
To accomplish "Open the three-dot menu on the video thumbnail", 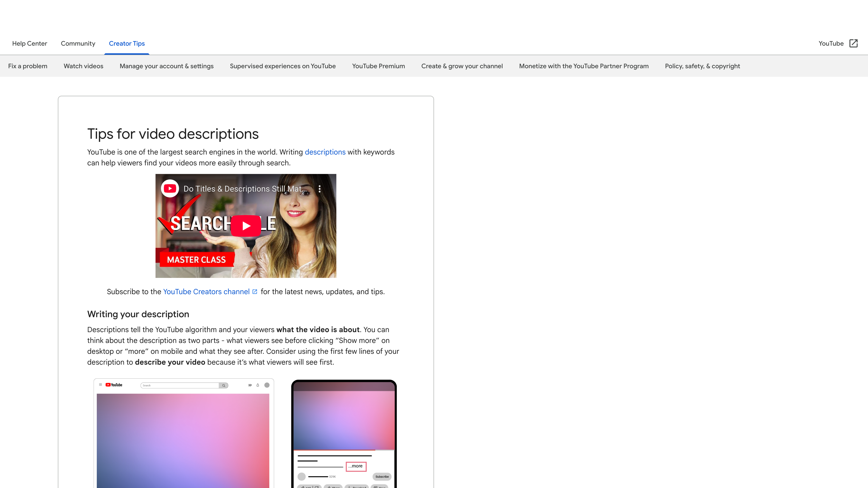I will pos(319,189).
